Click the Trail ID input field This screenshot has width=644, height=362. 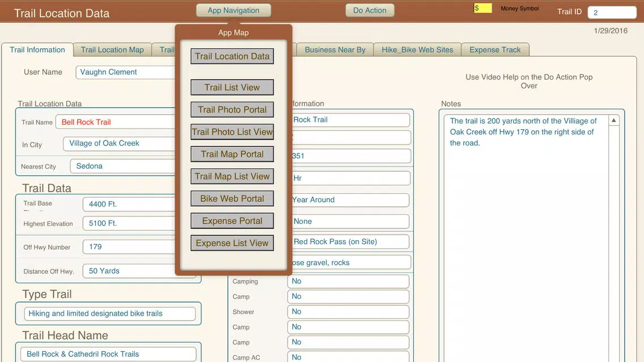[612, 12]
